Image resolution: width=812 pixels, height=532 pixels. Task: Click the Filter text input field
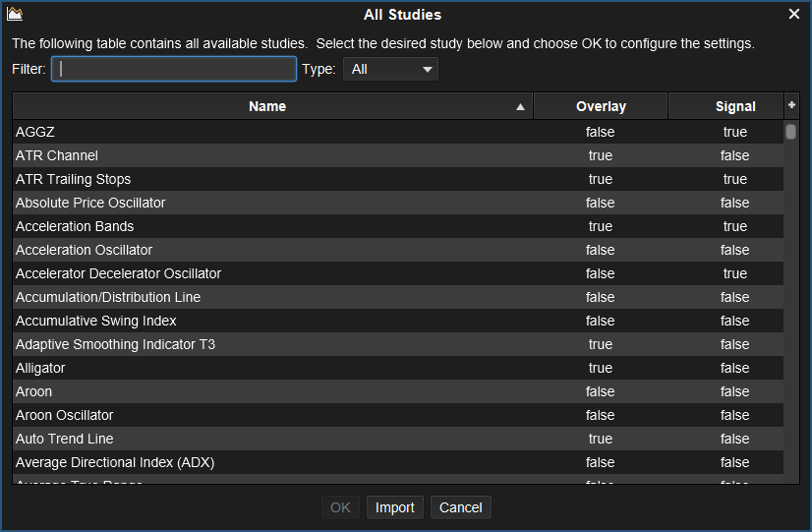tap(174, 69)
